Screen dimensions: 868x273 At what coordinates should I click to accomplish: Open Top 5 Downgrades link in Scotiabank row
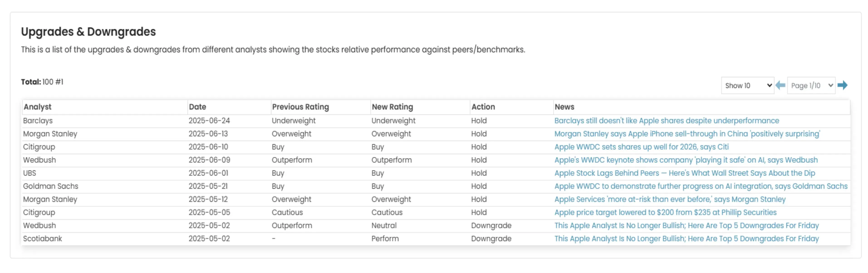(686, 239)
